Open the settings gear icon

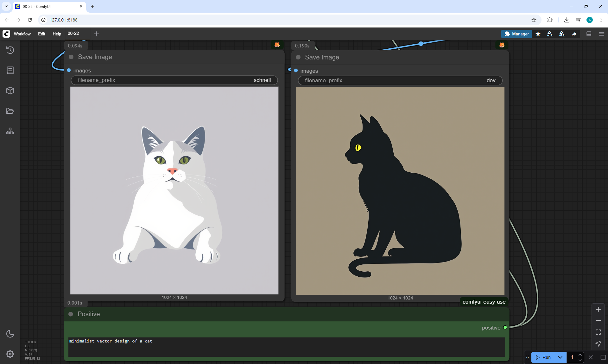coord(10,354)
